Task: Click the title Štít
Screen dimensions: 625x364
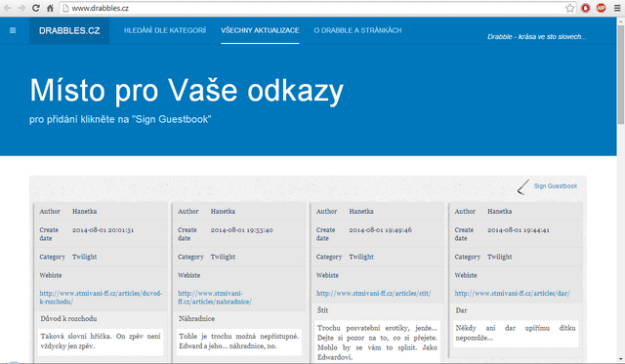Action: [322, 310]
